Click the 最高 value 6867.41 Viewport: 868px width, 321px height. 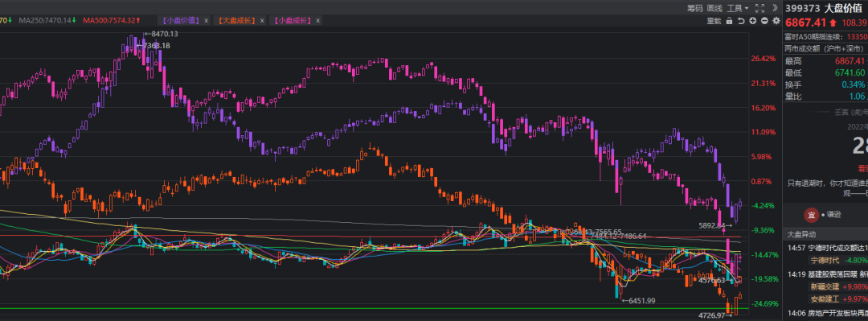coord(849,60)
